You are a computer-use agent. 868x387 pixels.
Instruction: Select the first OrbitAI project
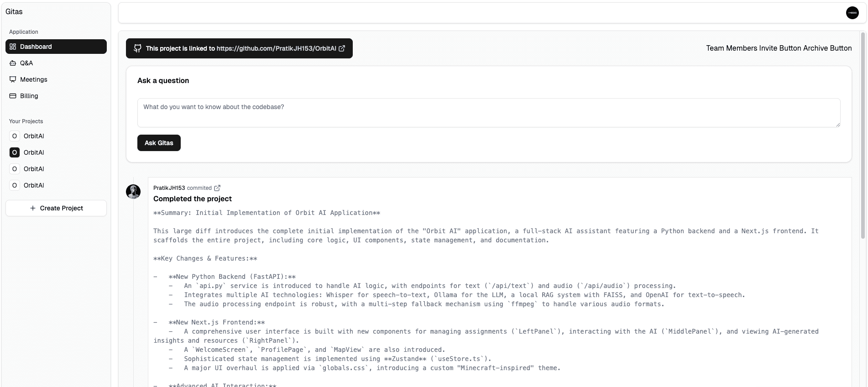point(34,136)
